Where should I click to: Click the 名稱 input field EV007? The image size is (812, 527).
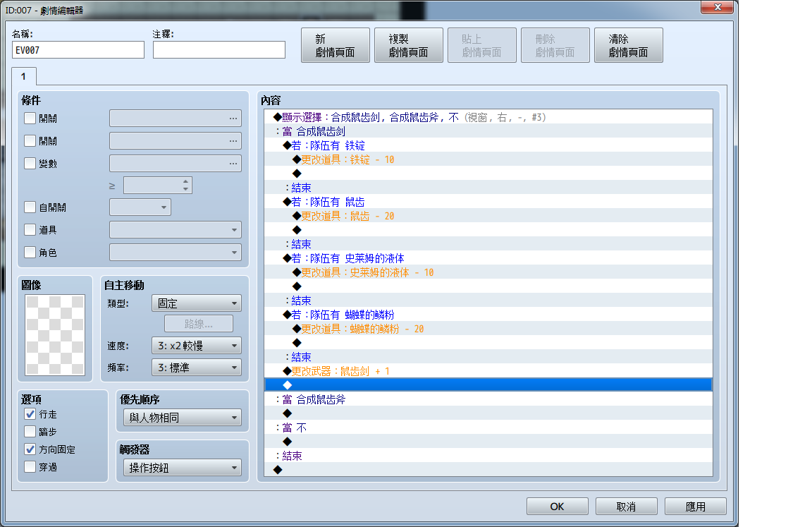[78, 50]
